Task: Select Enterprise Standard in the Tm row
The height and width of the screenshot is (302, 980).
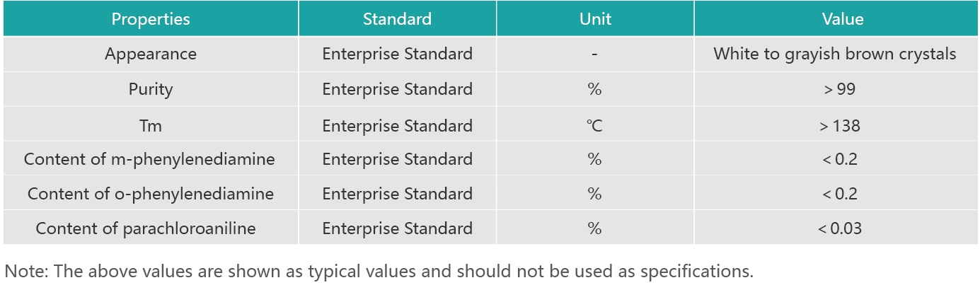Action: [x=397, y=126]
